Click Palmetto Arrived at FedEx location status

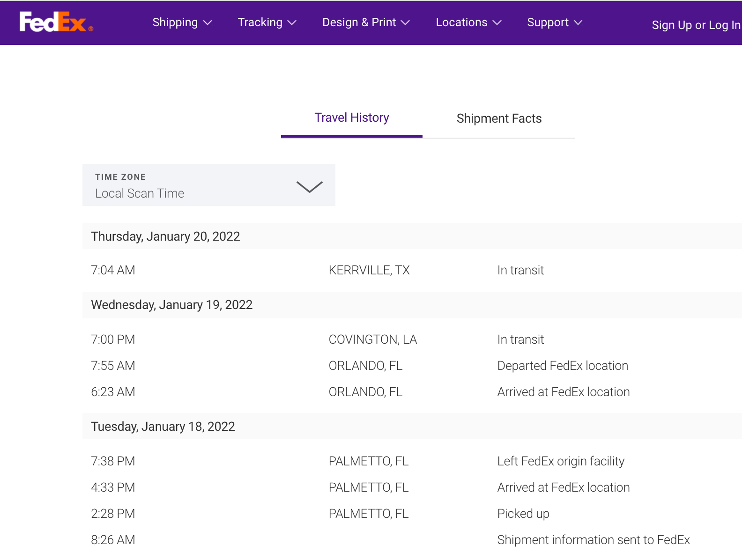point(564,487)
